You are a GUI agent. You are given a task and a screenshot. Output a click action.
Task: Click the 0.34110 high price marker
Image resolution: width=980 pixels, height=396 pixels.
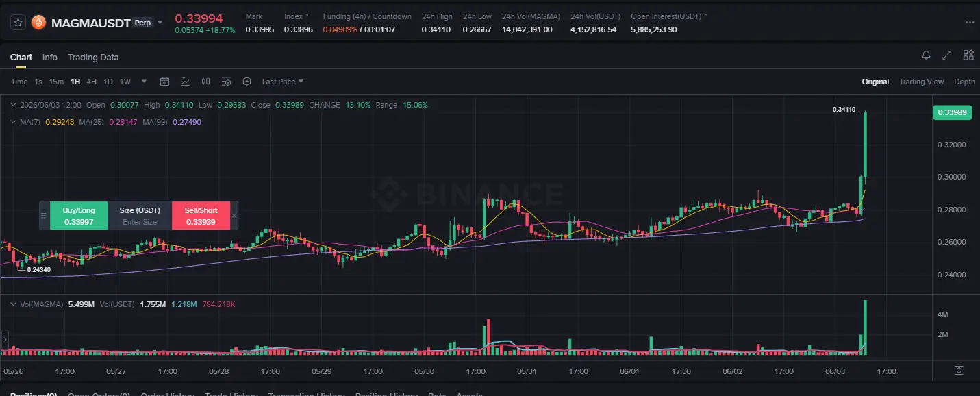(844, 109)
